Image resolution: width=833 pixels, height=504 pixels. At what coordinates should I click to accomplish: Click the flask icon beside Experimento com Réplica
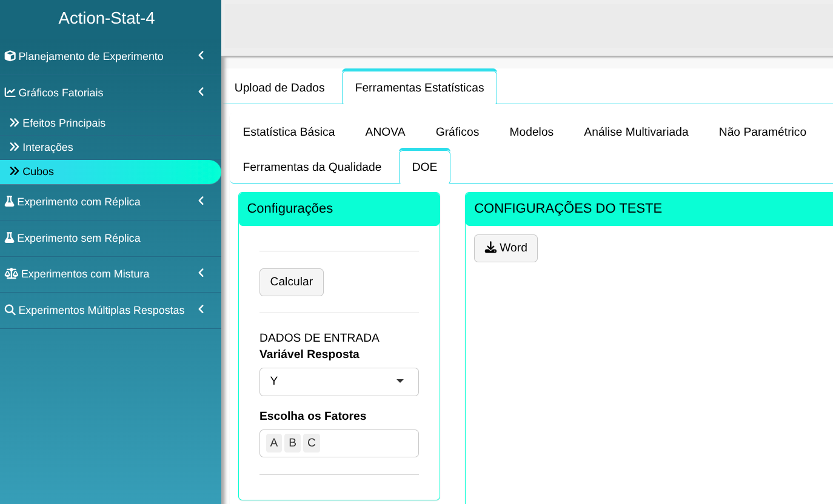(9, 202)
